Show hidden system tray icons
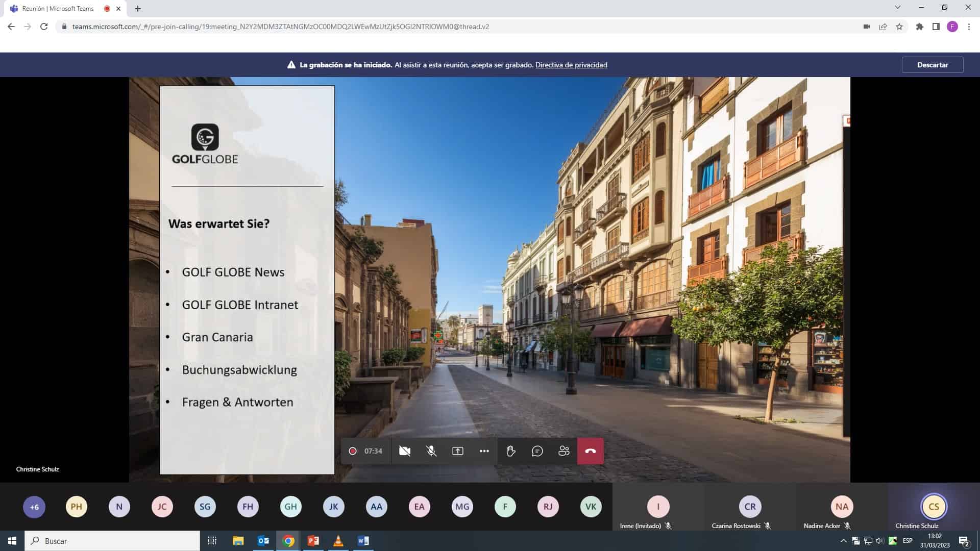Image resolution: width=980 pixels, height=551 pixels. [843, 541]
